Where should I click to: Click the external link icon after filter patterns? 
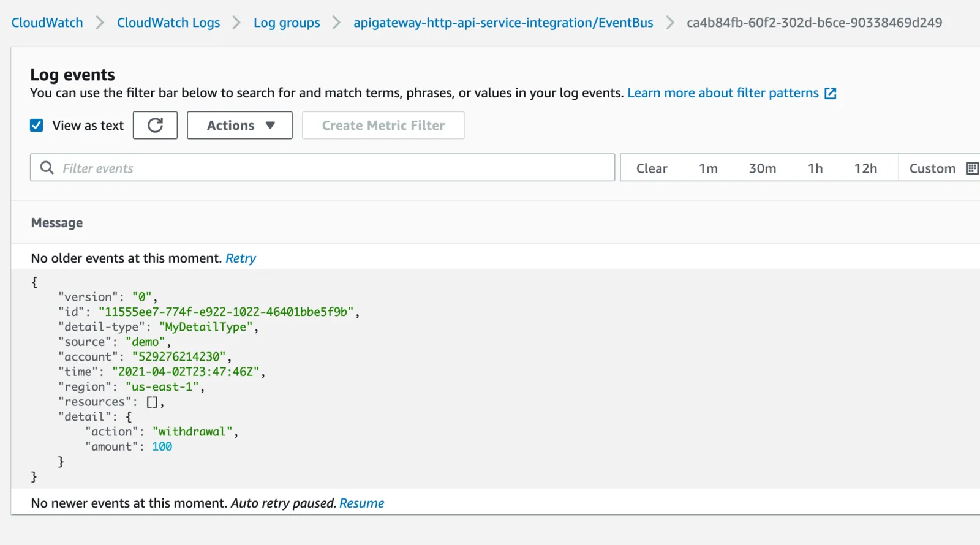pyautogui.click(x=831, y=93)
